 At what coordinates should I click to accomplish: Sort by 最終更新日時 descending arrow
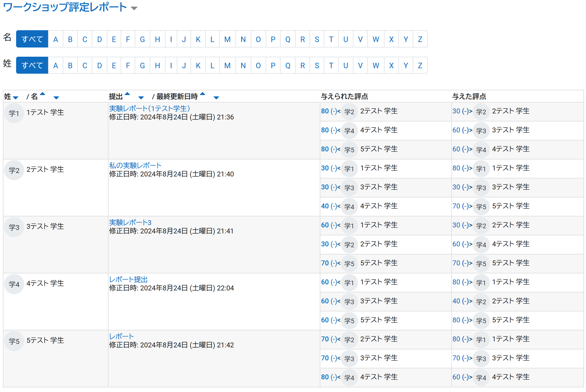coord(216,98)
